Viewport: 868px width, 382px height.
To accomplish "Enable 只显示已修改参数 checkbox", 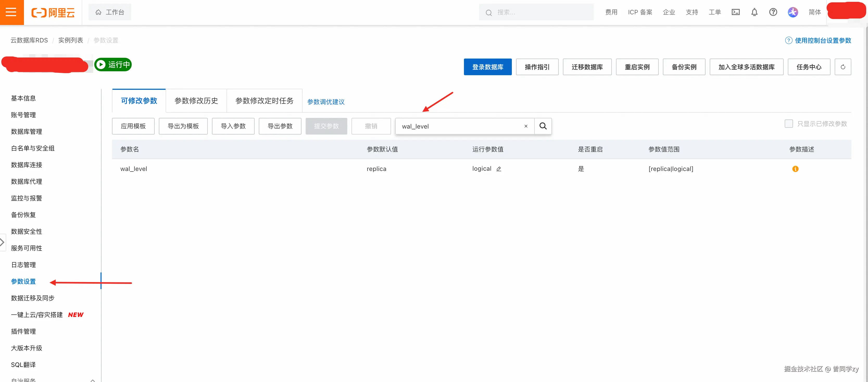I will coord(789,124).
